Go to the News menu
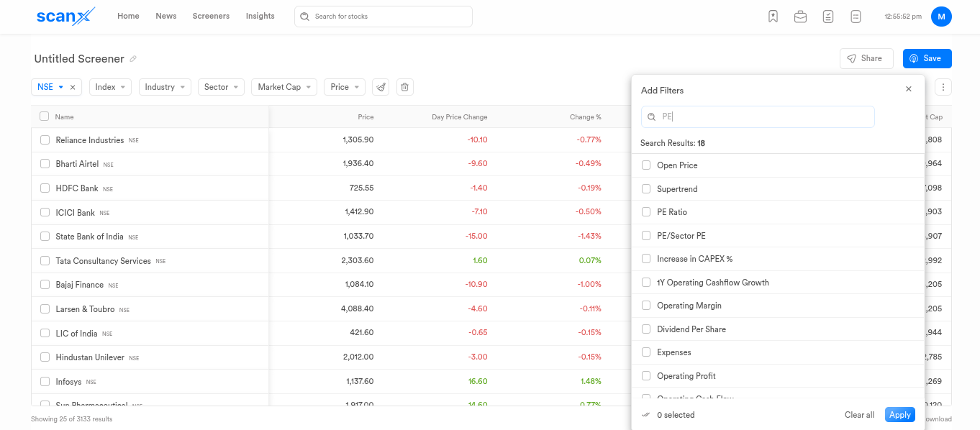Screen dimensions: 980x430 [166, 16]
